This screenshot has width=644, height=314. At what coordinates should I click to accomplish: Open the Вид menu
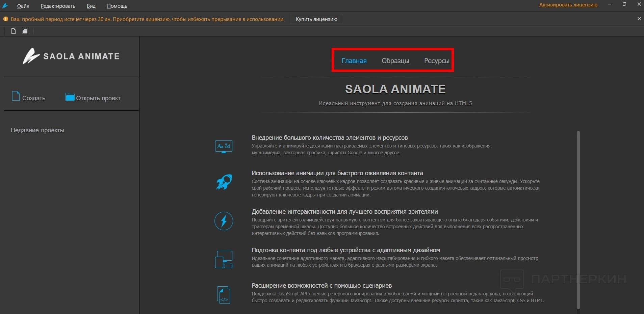coord(91,6)
